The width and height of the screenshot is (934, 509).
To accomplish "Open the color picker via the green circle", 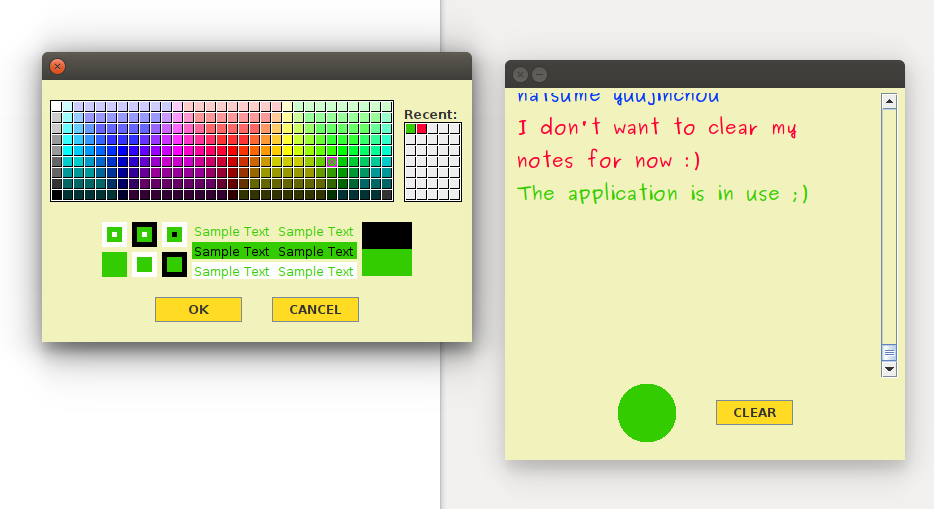I will [x=647, y=413].
